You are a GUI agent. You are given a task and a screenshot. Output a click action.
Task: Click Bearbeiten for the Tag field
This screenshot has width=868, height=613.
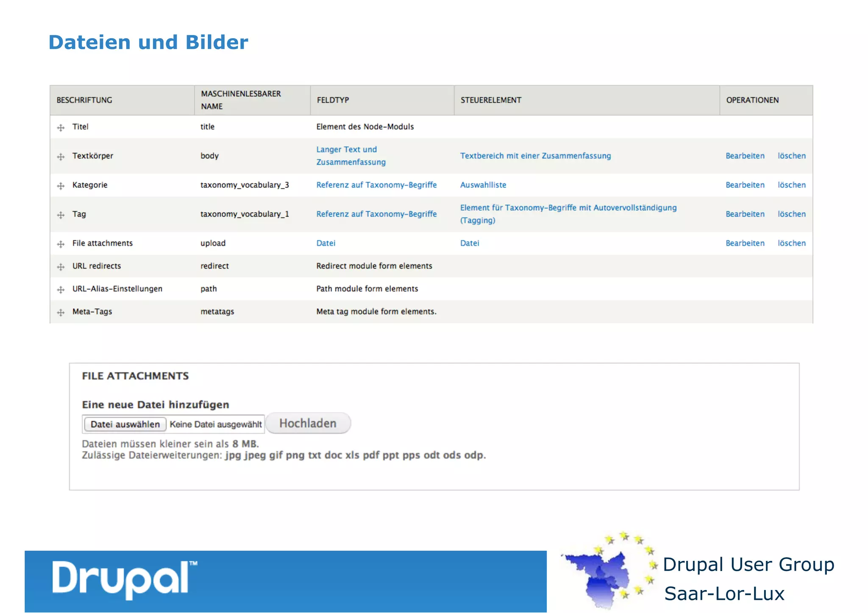pyautogui.click(x=745, y=214)
